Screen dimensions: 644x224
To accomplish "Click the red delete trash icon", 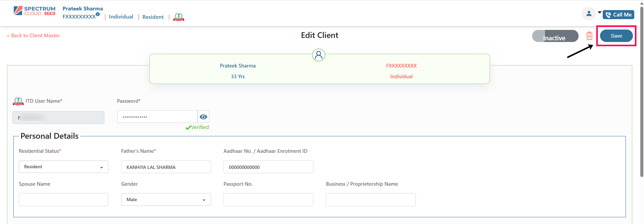I will point(589,36).
